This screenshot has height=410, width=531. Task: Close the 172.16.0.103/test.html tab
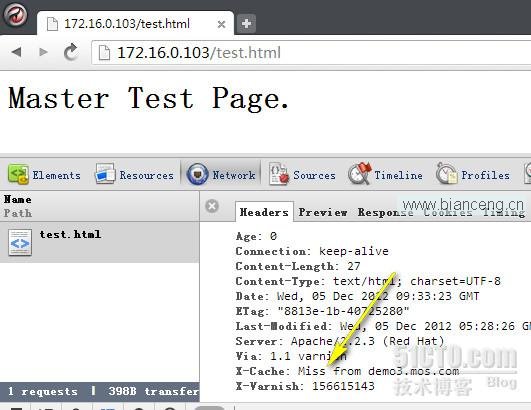pyautogui.click(x=221, y=24)
